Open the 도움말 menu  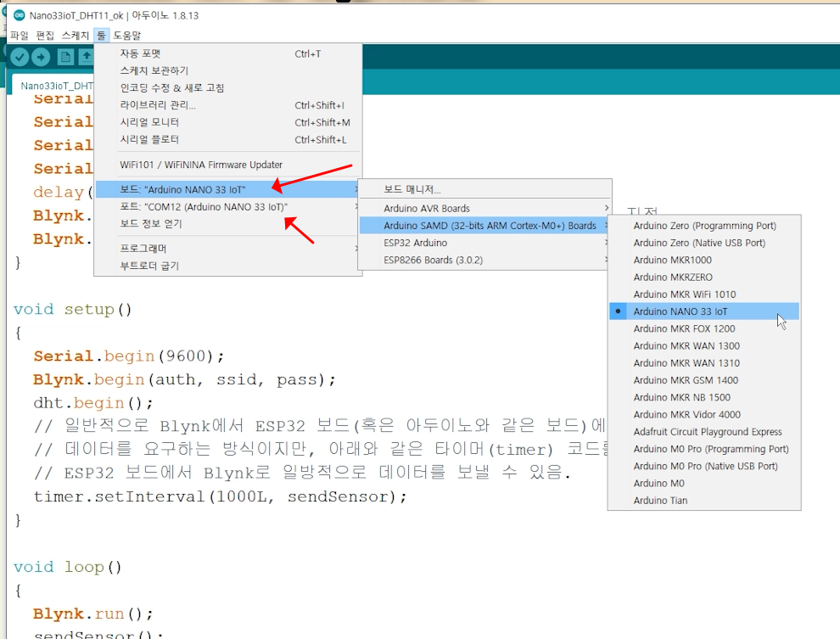click(127, 36)
